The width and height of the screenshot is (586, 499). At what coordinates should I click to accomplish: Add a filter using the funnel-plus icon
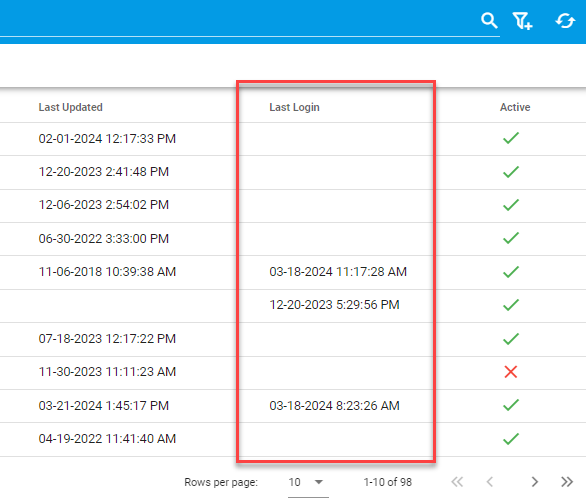tap(522, 21)
